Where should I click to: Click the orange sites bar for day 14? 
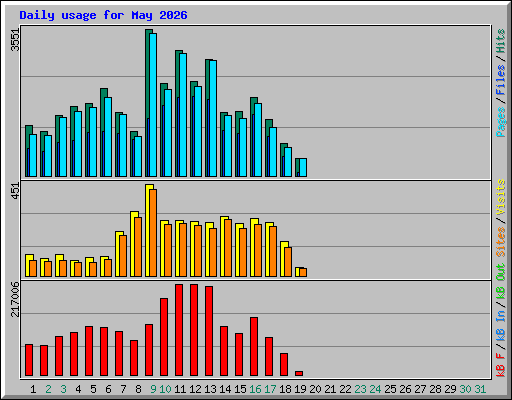(228, 248)
